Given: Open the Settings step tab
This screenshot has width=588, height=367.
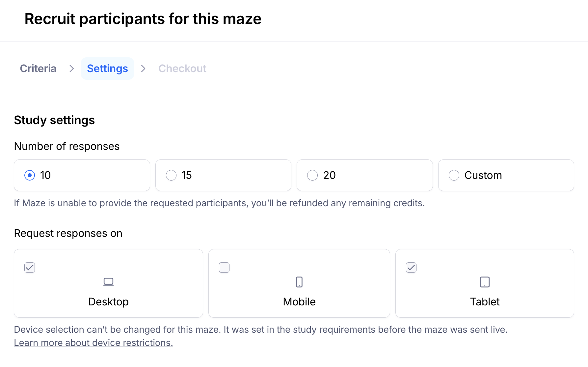Looking at the screenshot, I should click(x=107, y=69).
